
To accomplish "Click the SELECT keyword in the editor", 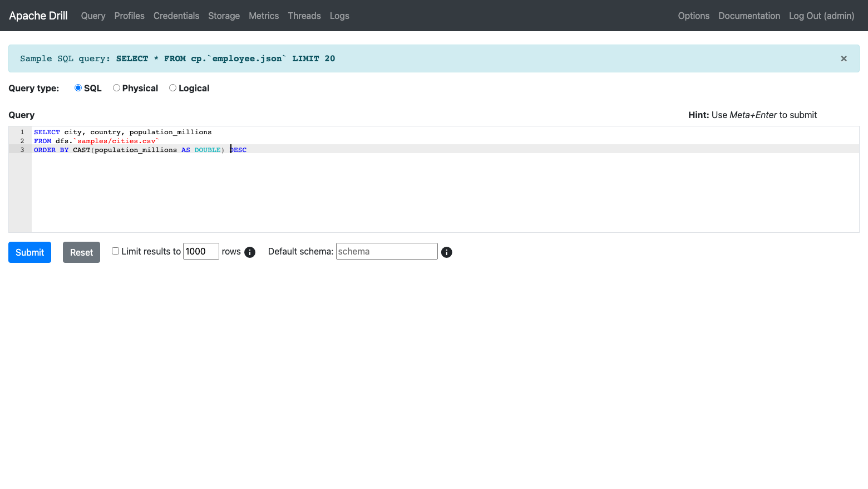I will click(47, 132).
